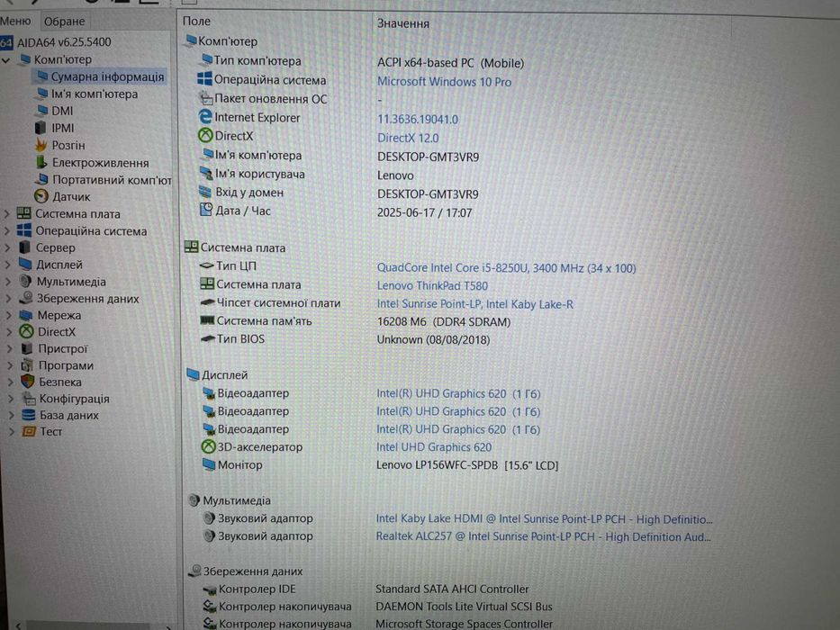Select AIDA64 v6.25.5400 root node
Image resolution: width=840 pixels, height=630 pixels.
coord(64,41)
